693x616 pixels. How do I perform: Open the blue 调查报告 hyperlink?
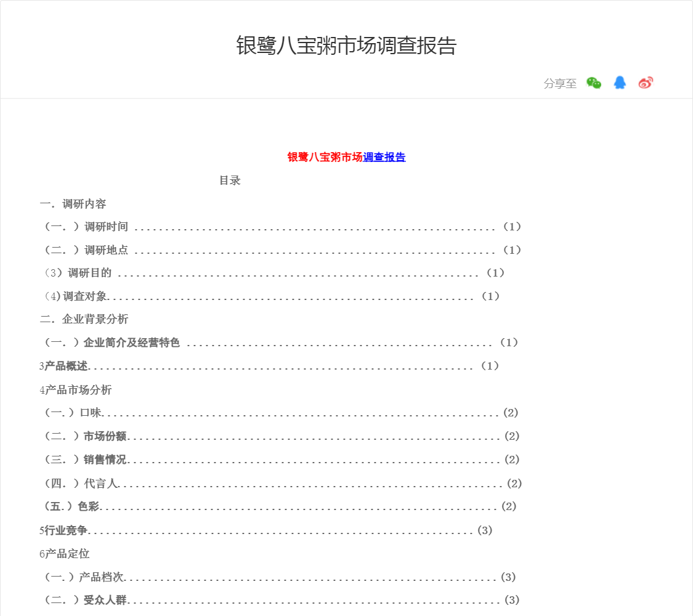tap(384, 157)
